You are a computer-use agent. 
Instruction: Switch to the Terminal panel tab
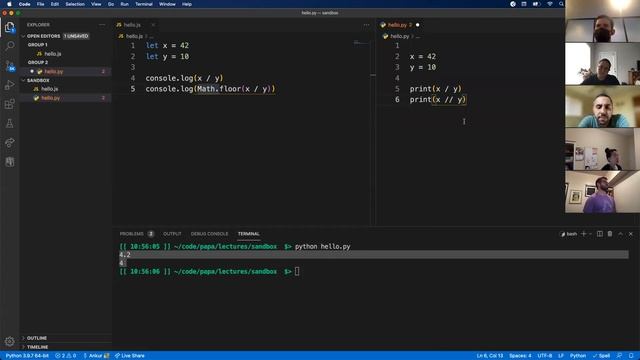pyautogui.click(x=249, y=234)
